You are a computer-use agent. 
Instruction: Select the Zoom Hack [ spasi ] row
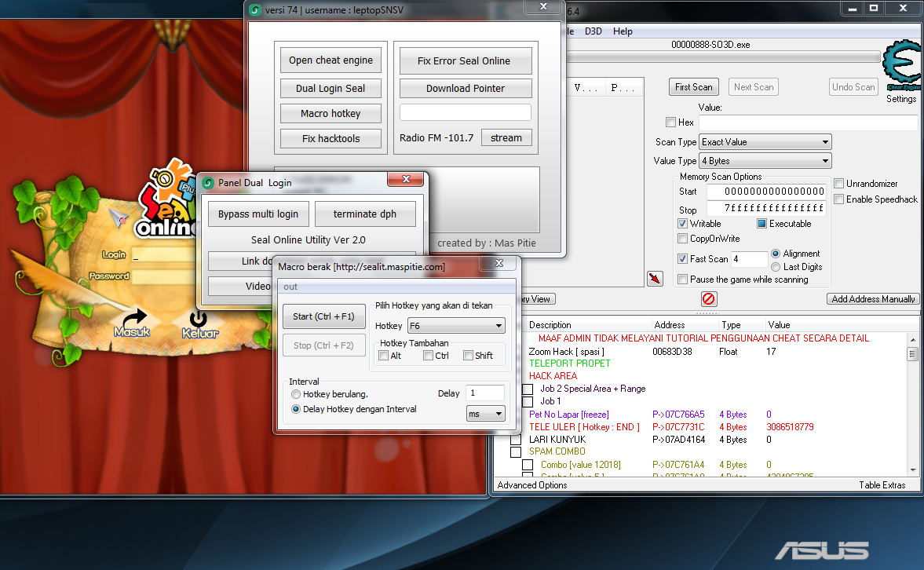706,351
